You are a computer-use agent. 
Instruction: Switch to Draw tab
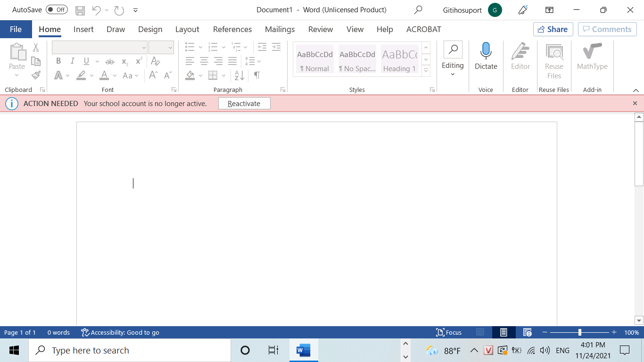[x=116, y=29]
